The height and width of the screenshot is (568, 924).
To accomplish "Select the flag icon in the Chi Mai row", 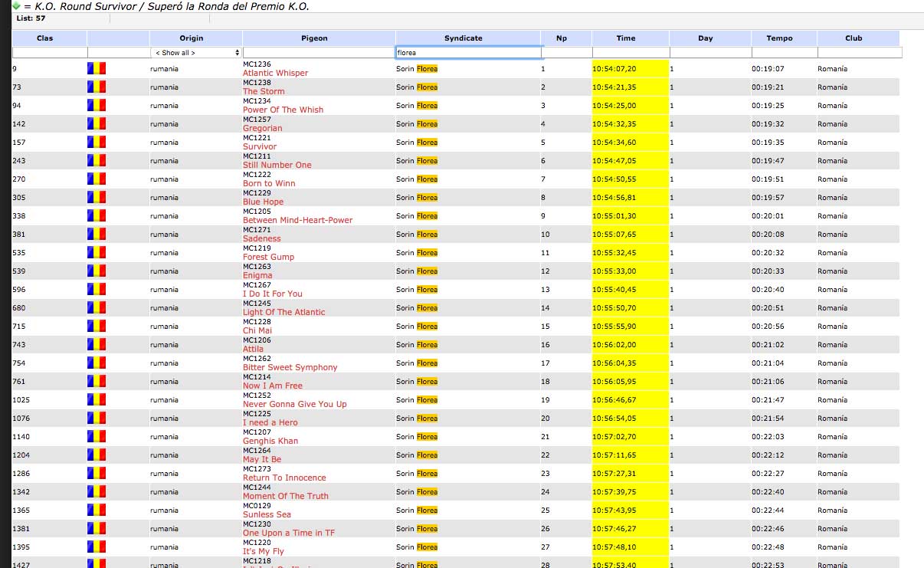I will point(97,326).
